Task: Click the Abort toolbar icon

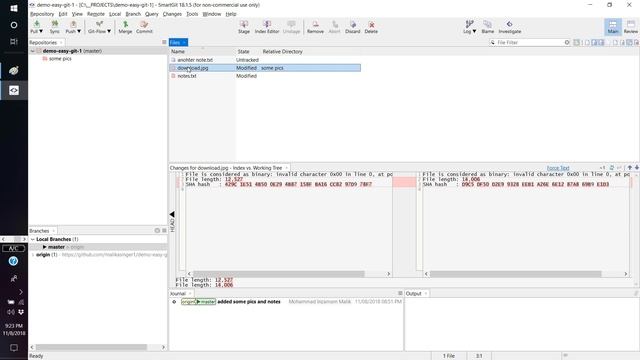Action: (x=334, y=27)
